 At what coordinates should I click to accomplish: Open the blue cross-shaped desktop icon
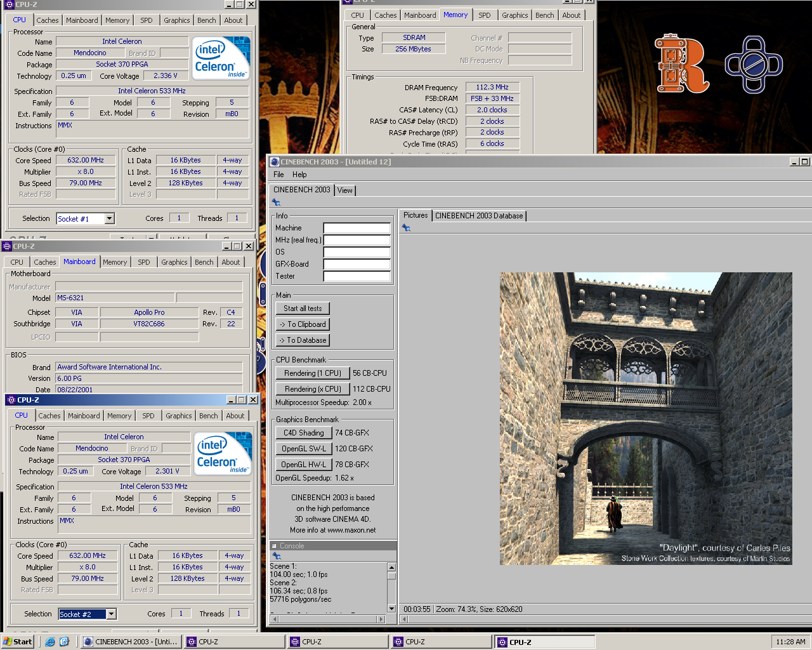(753, 64)
